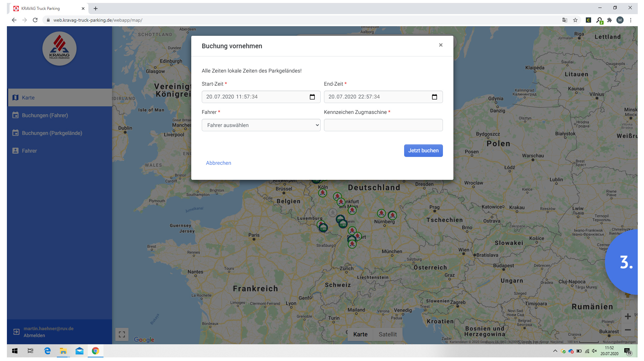Image resolution: width=644 pixels, height=361 pixels.
Task: Click the fullscreen map icon
Action: tap(122, 334)
